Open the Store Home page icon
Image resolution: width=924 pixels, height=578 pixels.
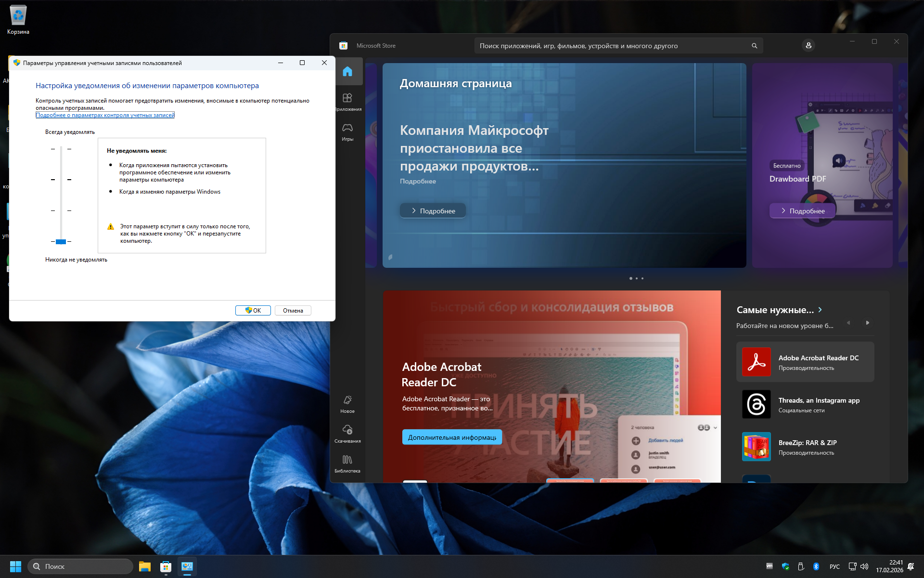tap(347, 72)
